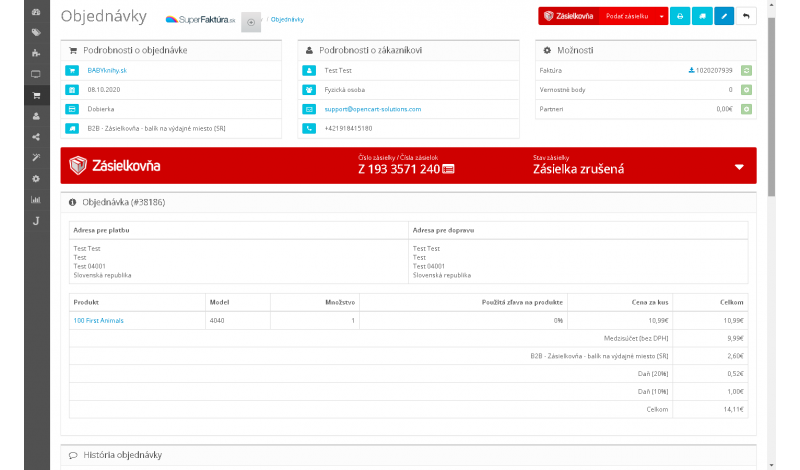Open the BABYknihy.sk store link
The height and width of the screenshot is (470, 800).
[x=107, y=70]
